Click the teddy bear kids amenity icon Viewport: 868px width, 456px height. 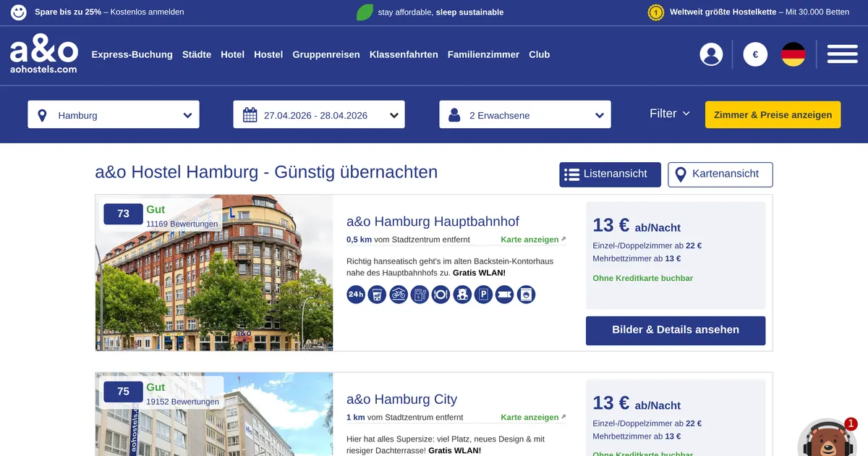(x=462, y=295)
